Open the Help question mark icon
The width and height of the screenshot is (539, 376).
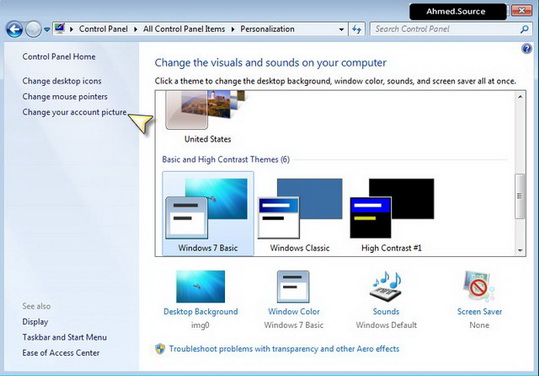click(526, 49)
